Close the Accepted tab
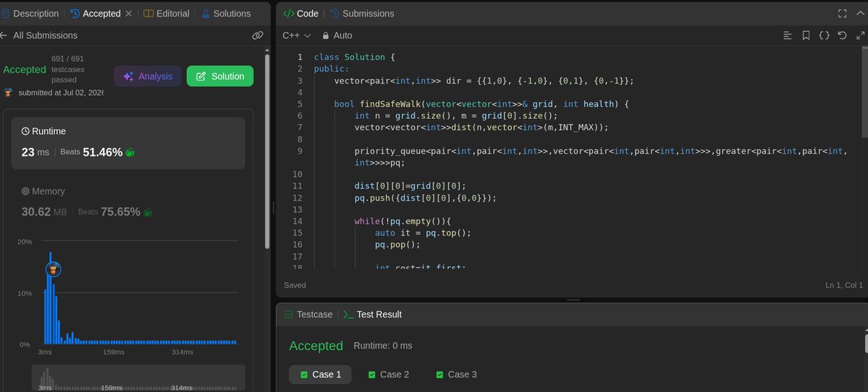This screenshot has height=392, width=868. click(x=128, y=13)
